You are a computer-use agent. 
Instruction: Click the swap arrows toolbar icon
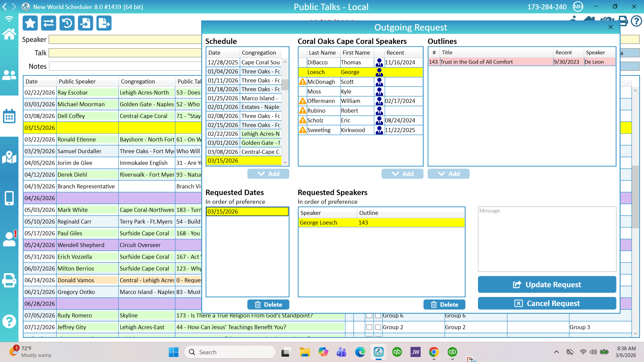point(49,23)
